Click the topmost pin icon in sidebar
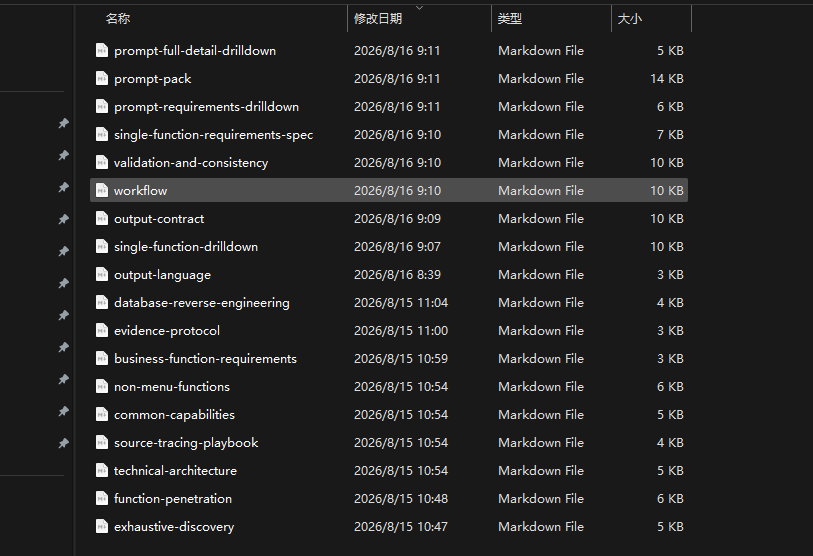This screenshot has height=556, width=813. (63, 123)
